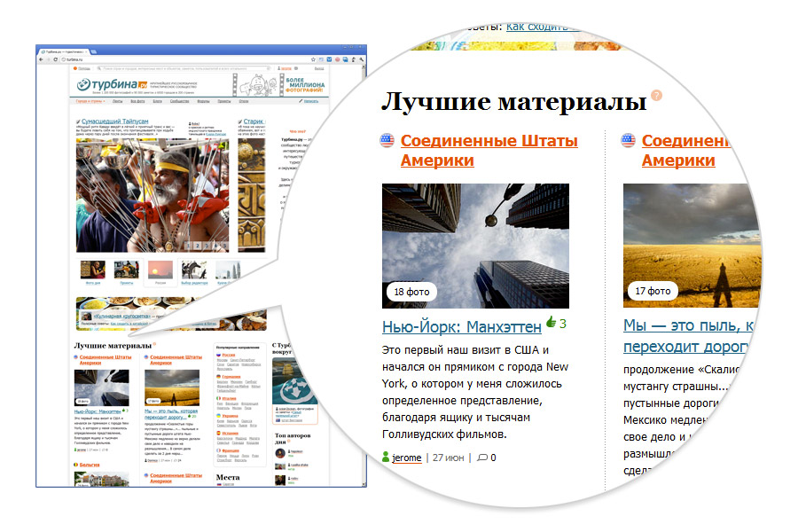The image size is (798, 532).
Task: Click the US flag icon above the skyscraper photo in magnified view
Action: [x=387, y=140]
